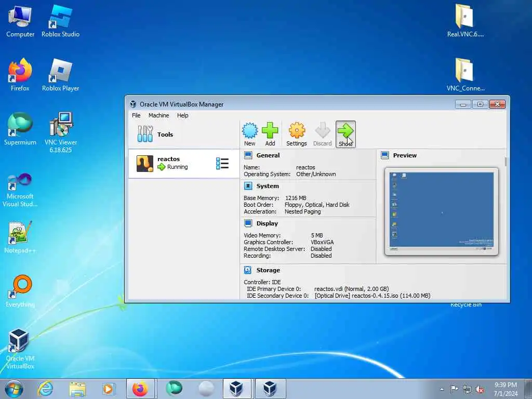The height and width of the screenshot is (399, 532).
Task: Select the Computer desktop icon
Action: [x=20, y=22]
